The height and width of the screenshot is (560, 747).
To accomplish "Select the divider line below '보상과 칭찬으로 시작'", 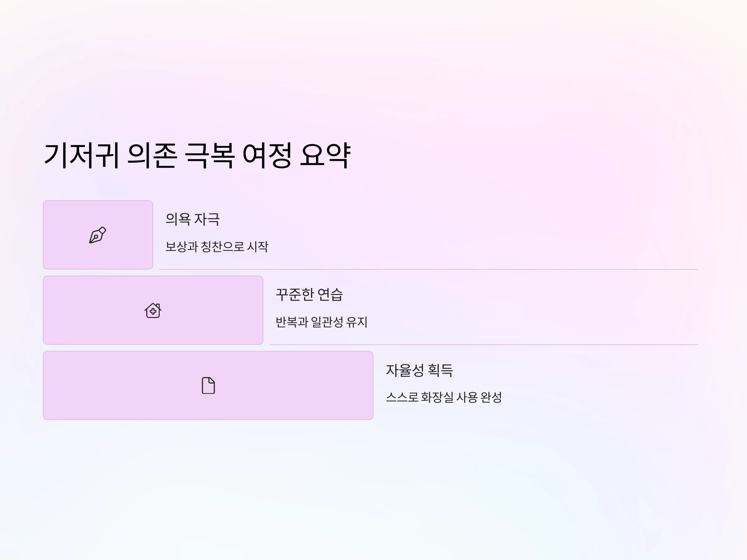I will point(429,269).
